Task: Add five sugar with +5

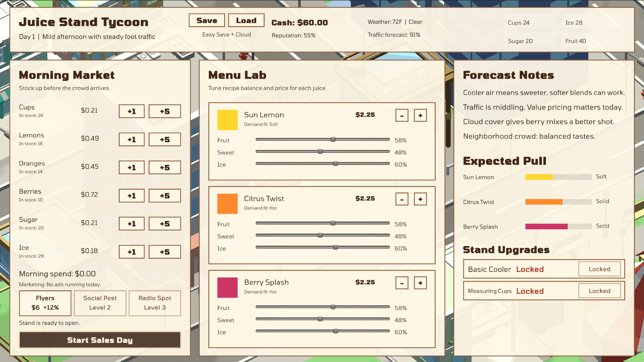Action: click(x=165, y=224)
